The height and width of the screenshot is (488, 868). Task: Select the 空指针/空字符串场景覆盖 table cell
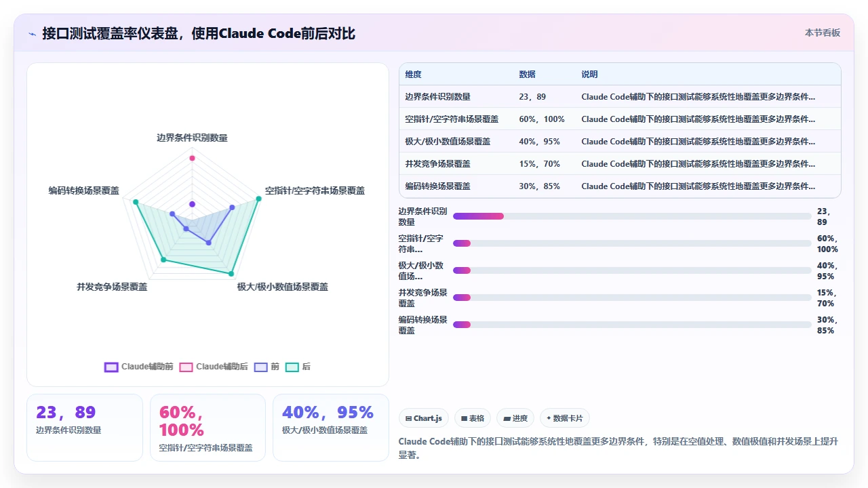pos(452,119)
